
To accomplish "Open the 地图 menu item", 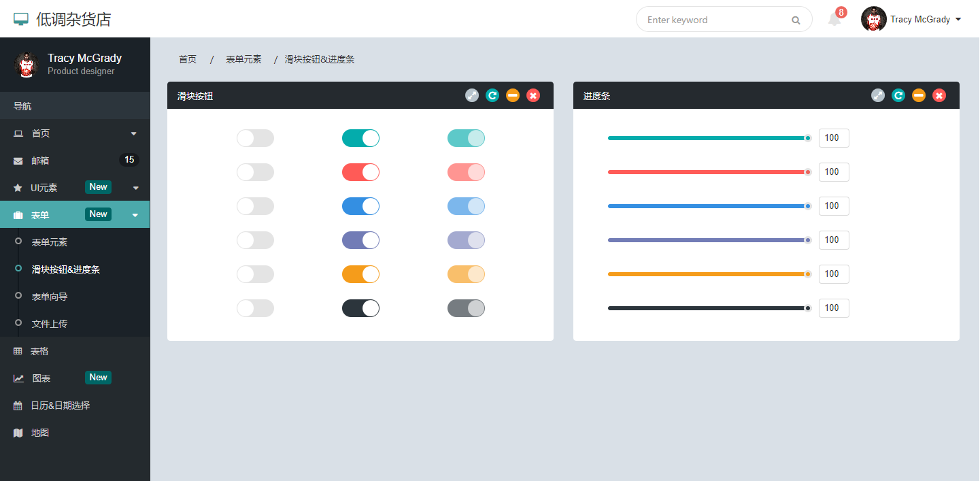I will [x=75, y=432].
